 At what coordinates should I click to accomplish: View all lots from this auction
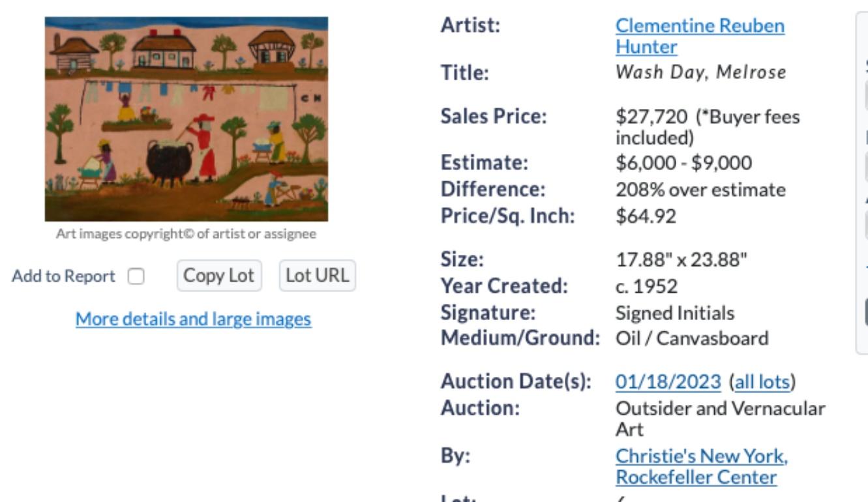point(762,381)
